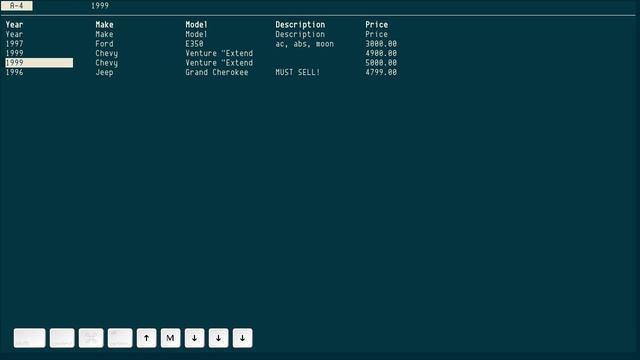Click the 'ac, abs, moon' description cell

304,44
